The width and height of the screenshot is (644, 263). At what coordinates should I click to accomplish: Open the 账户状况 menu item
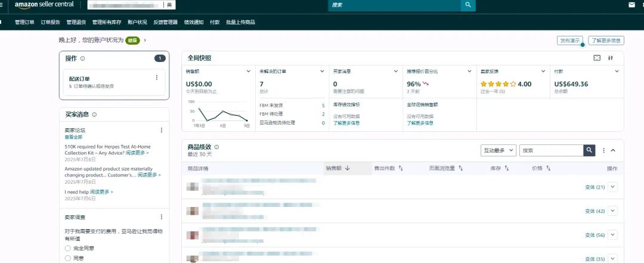[x=137, y=22]
